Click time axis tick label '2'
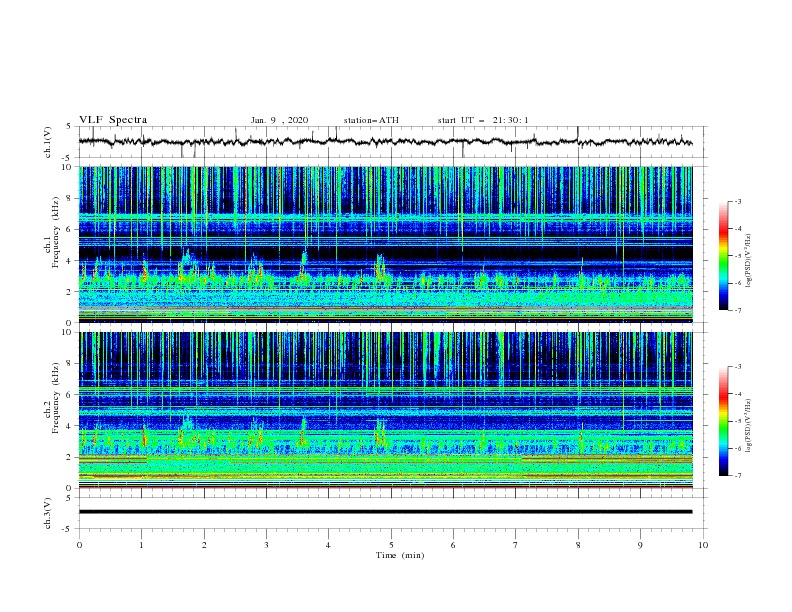The width and height of the screenshot is (792, 612). click(204, 545)
